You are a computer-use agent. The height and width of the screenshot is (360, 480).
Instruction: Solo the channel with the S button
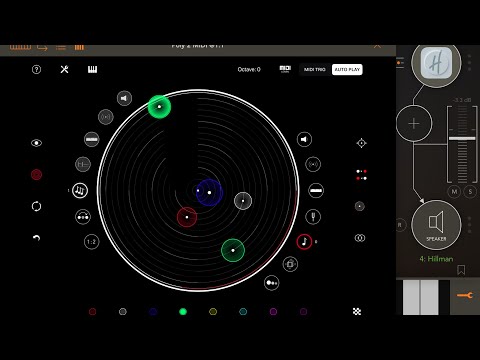[470, 192]
